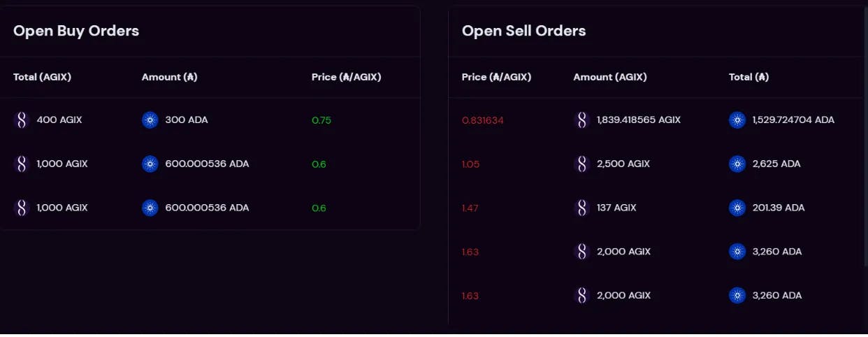Click the Open Buy Orders heading
This screenshot has height=337, width=868.
(76, 31)
